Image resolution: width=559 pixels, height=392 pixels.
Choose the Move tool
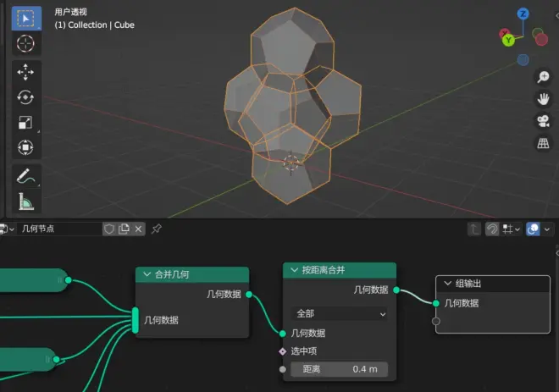click(25, 72)
